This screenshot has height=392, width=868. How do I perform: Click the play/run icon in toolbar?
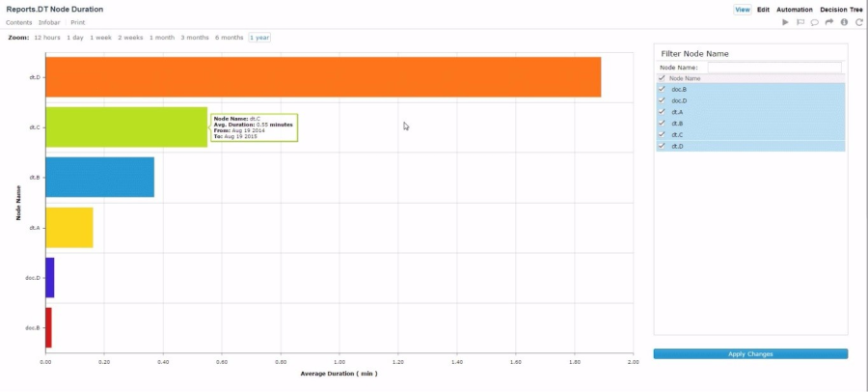(786, 22)
